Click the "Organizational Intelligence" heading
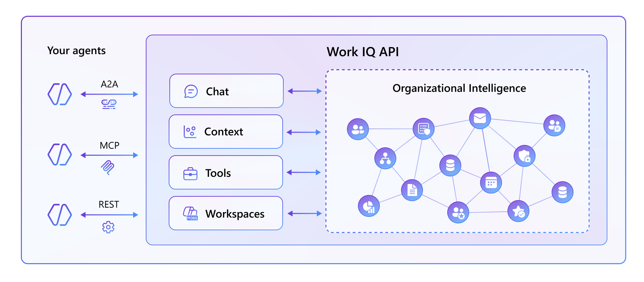The width and height of the screenshot is (644, 282). tap(459, 88)
